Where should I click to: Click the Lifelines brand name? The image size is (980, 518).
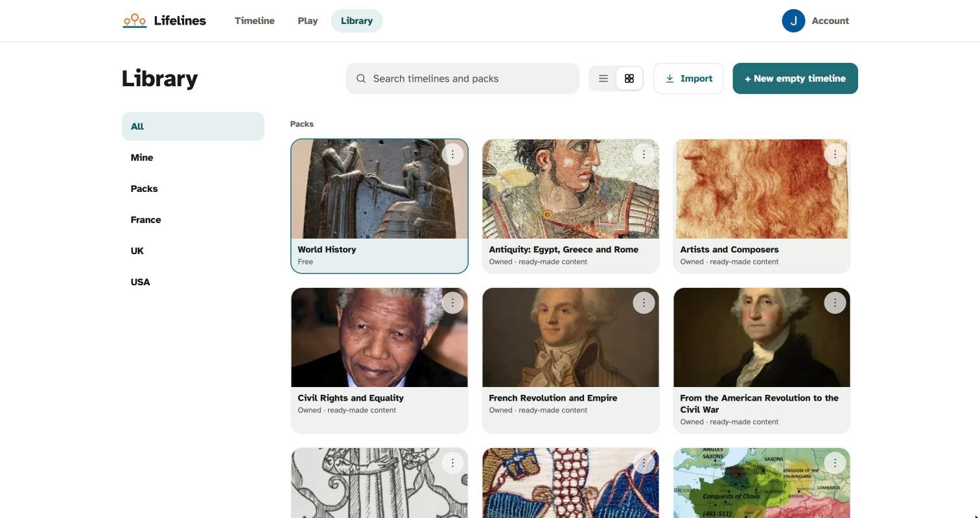coord(180,21)
